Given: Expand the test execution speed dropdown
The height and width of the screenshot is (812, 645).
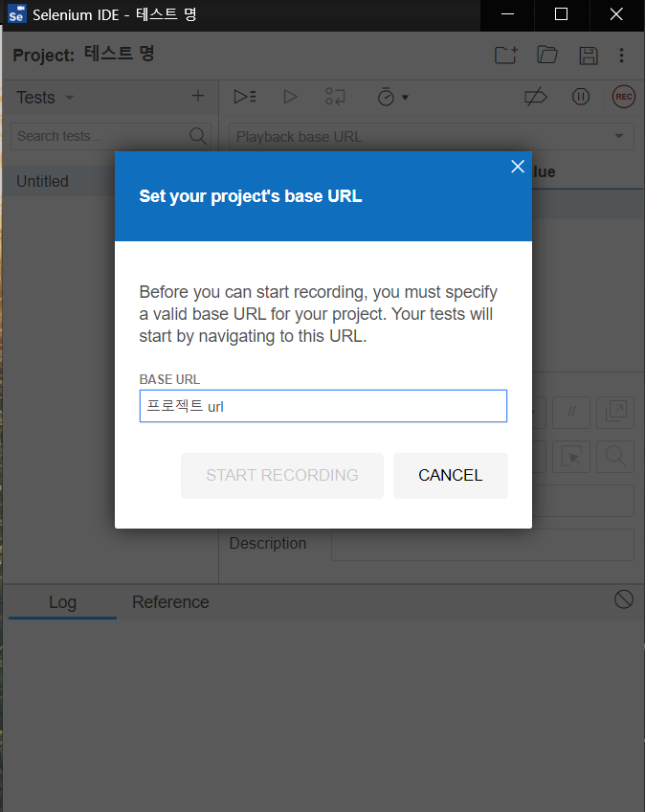Looking at the screenshot, I should [392, 97].
